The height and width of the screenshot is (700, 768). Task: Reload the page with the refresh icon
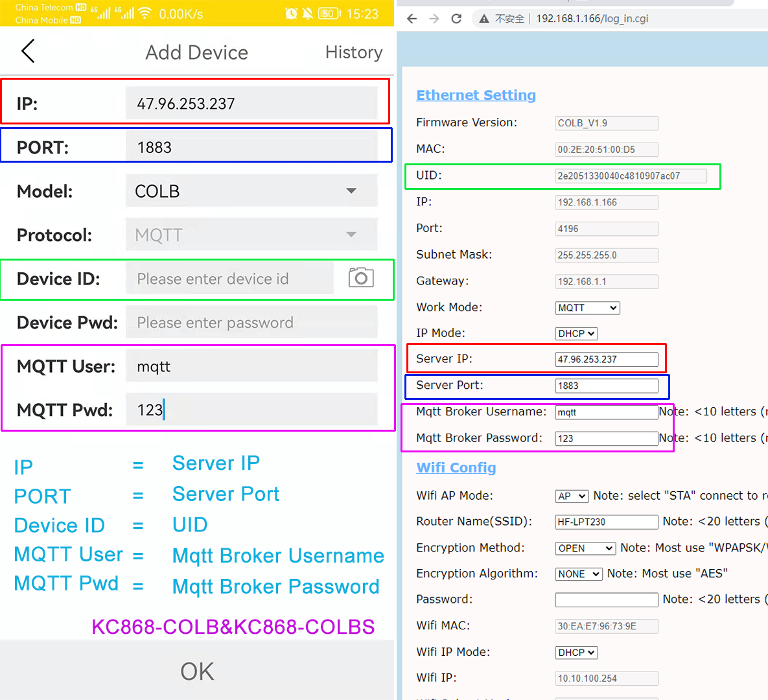[x=456, y=19]
